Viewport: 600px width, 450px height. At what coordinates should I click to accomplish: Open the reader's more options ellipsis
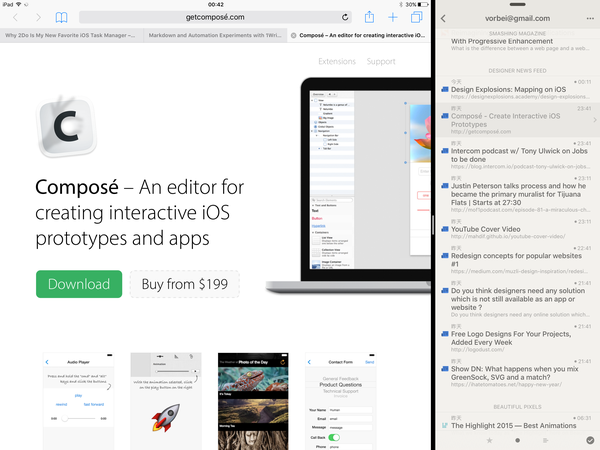590,18
